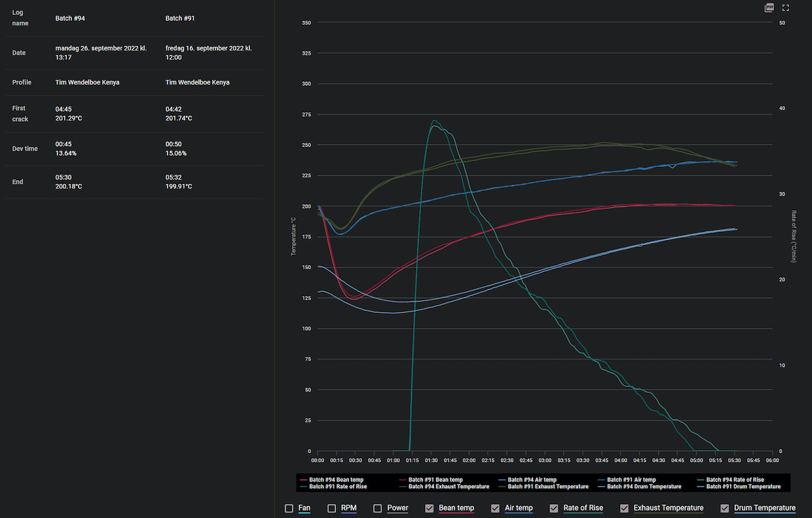Toggle off the Drum Temperature checkbox
The height and width of the screenshot is (518, 812).
coord(725,508)
